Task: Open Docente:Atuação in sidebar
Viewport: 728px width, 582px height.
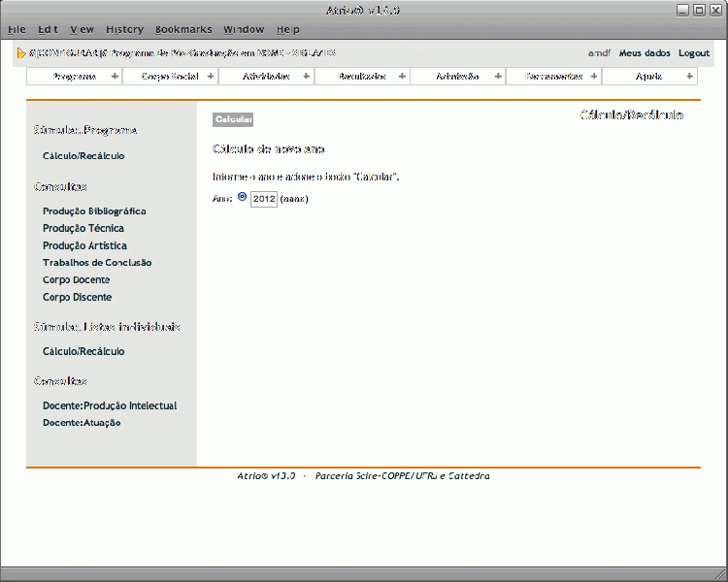Action: 82,423
